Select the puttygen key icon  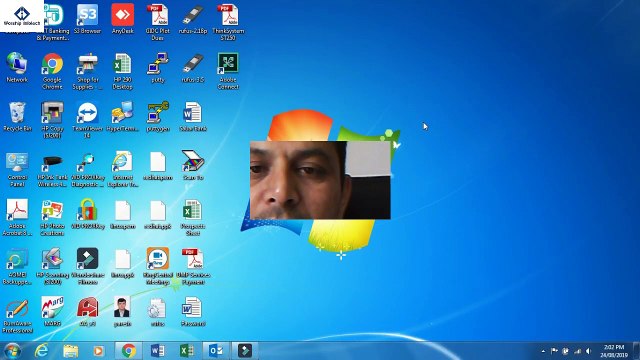158,117
